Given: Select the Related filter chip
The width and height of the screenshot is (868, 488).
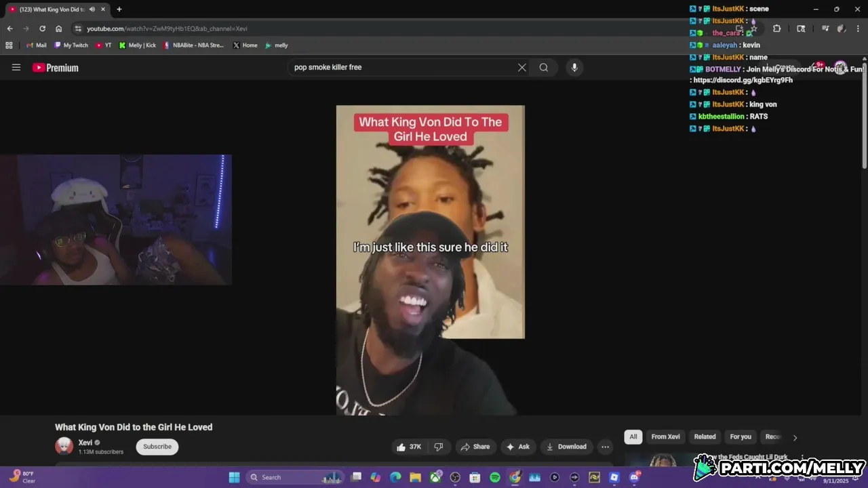Looking at the screenshot, I should pyautogui.click(x=705, y=437).
